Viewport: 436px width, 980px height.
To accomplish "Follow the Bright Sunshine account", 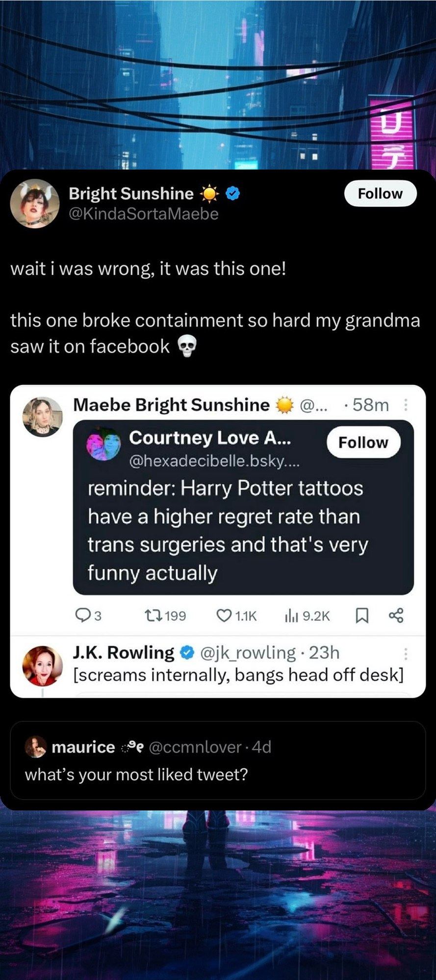I will [380, 194].
